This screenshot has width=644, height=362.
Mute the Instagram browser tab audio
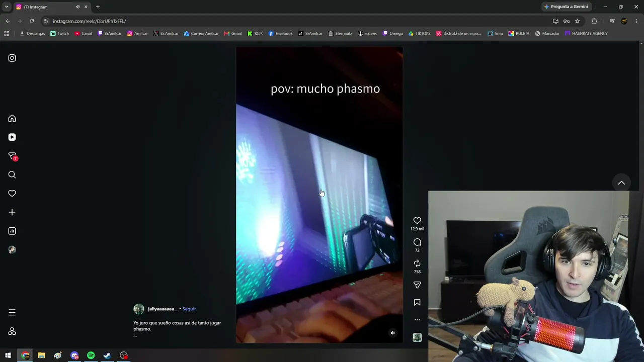77,7
